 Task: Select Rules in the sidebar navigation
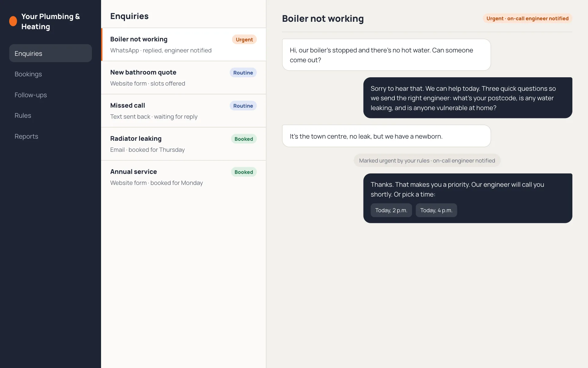51,116
